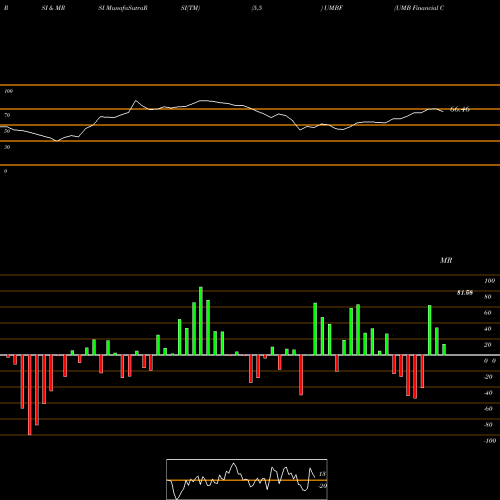
Task: Click the '(5,5' parameter text in the header
Action: click(257, 8)
